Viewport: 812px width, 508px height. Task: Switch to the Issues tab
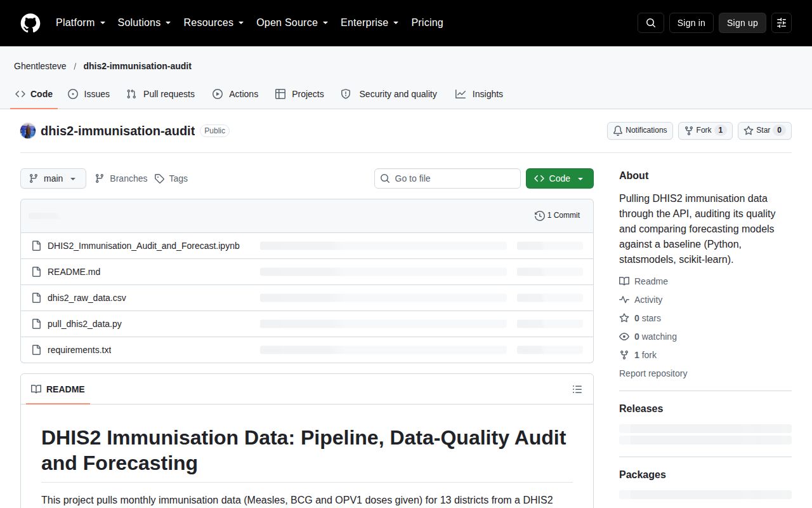89,94
